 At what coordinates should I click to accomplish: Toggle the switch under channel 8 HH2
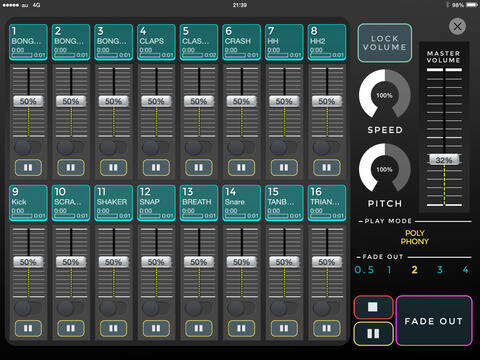coord(327,147)
